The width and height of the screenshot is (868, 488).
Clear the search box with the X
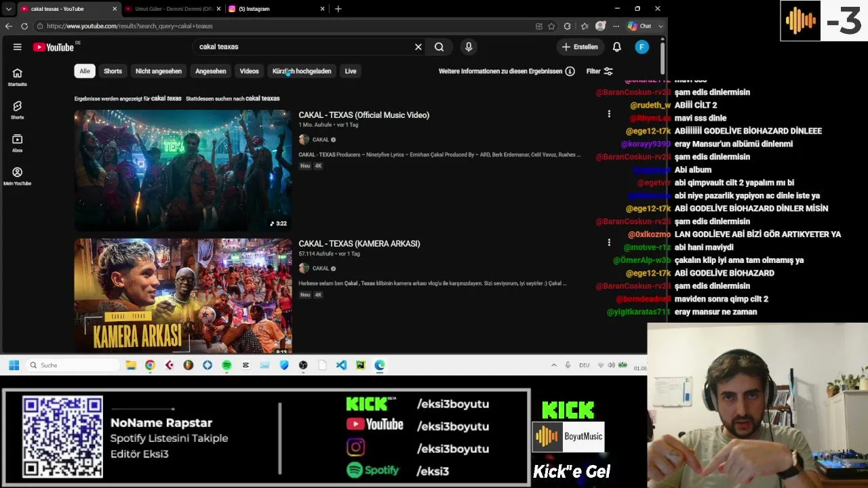coord(418,47)
